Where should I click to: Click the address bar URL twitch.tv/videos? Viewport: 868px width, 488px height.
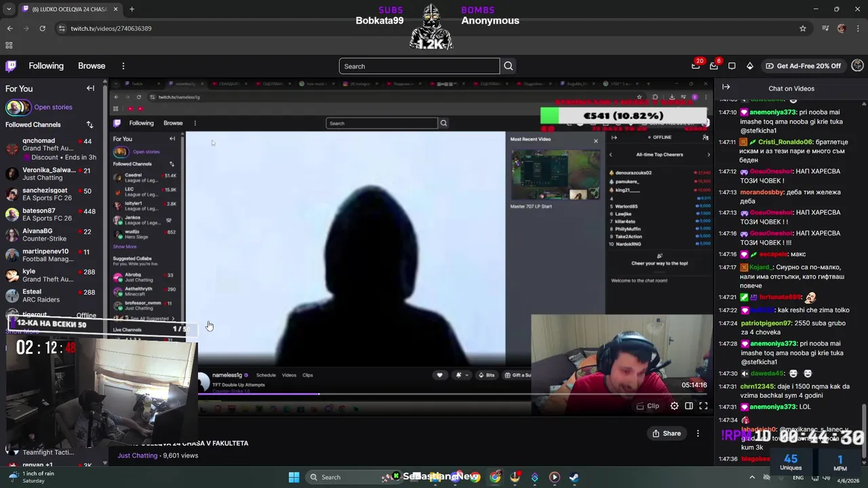point(111,28)
